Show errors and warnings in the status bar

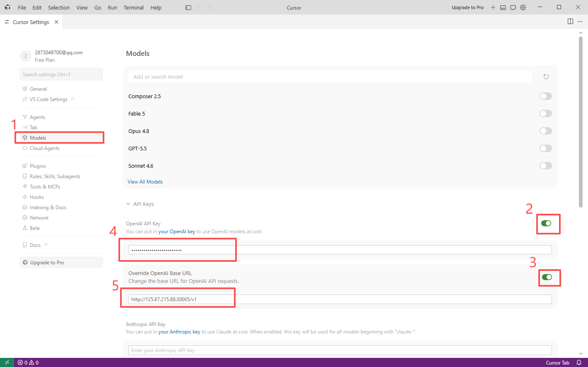pyautogui.click(x=28, y=362)
